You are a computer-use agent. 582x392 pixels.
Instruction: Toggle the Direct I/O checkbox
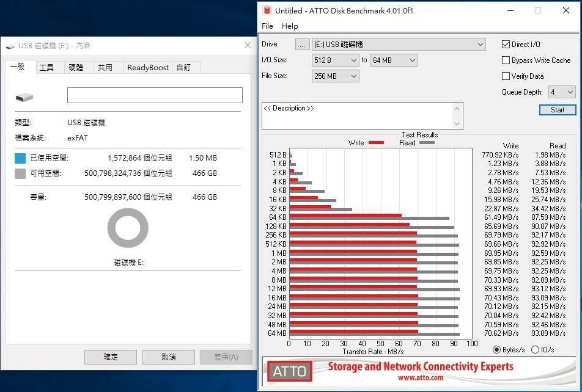pos(506,45)
